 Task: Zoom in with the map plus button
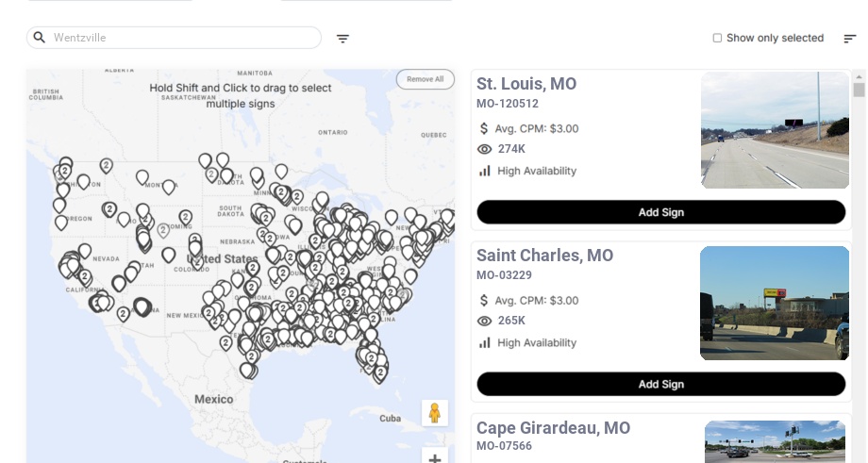coord(435,457)
